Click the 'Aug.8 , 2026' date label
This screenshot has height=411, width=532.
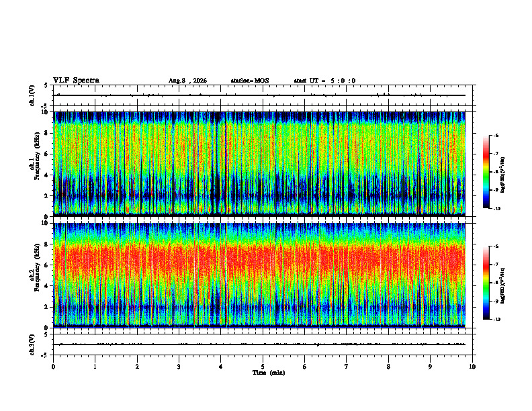click(x=187, y=81)
